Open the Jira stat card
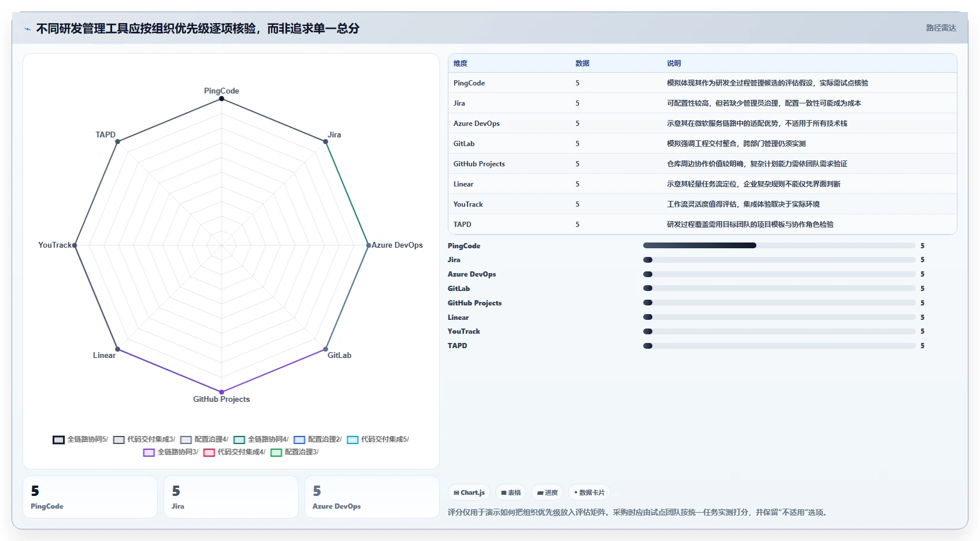This screenshot has width=980, height=541. click(x=231, y=497)
